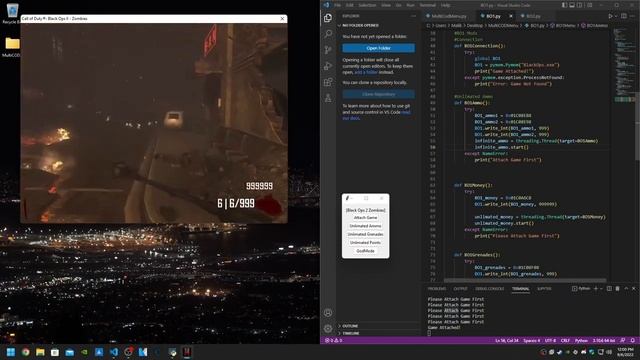
Task: Change language mode Python in status bar
Action: pos(581,340)
